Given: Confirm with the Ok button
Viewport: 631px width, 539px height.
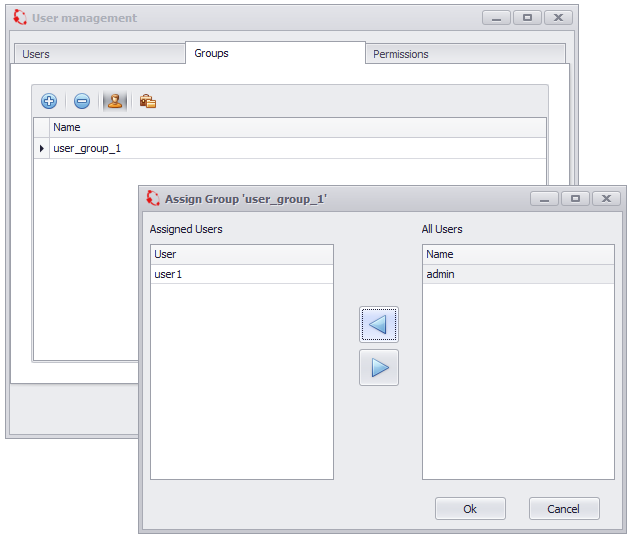Looking at the screenshot, I should [x=470, y=508].
